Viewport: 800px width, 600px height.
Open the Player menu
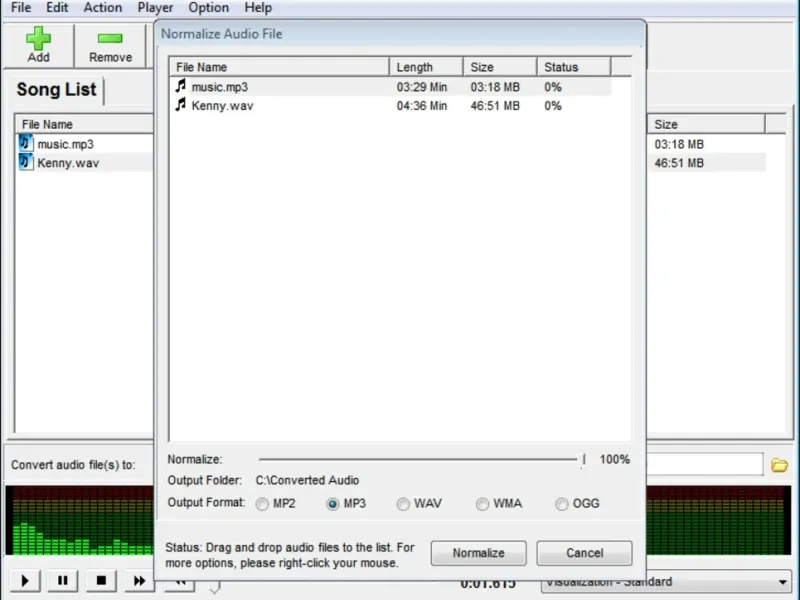coord(155,8)
